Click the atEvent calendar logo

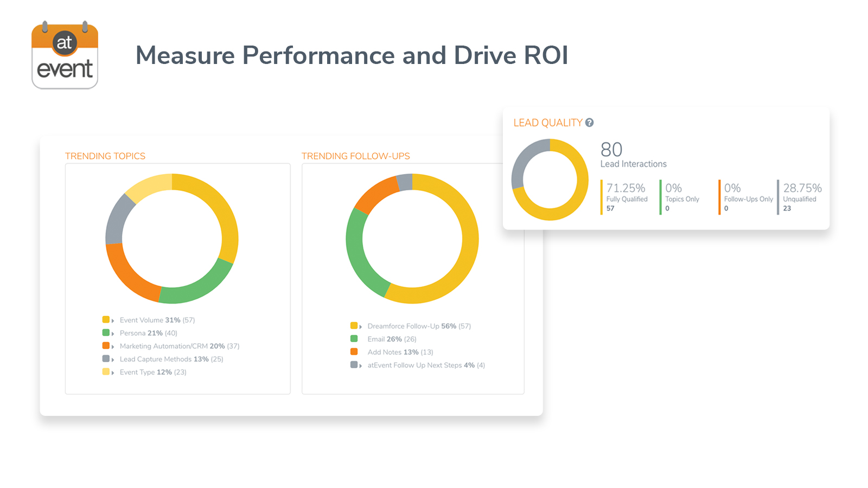click(65, 55)
